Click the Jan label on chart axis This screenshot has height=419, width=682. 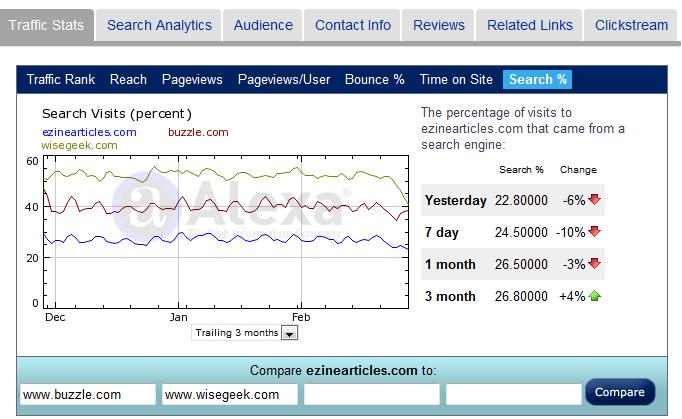178,317
